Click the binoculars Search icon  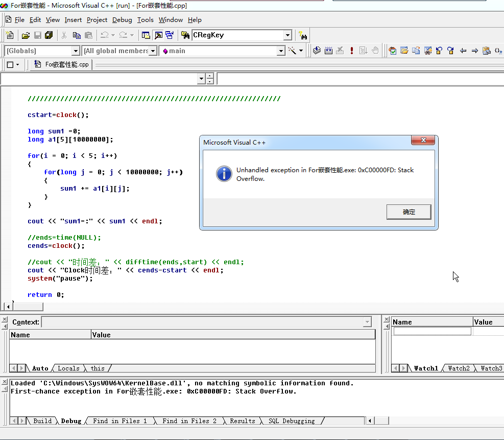tap(303, 35)
